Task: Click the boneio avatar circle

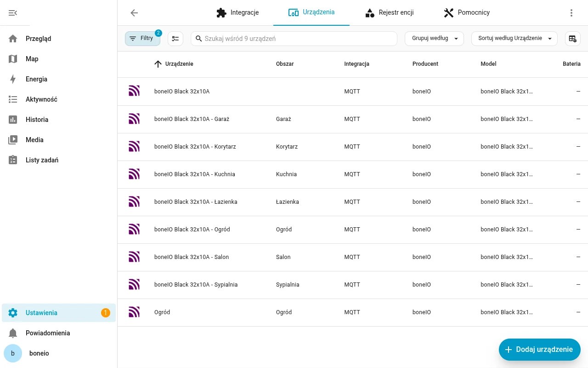Action: pos(13,353)
